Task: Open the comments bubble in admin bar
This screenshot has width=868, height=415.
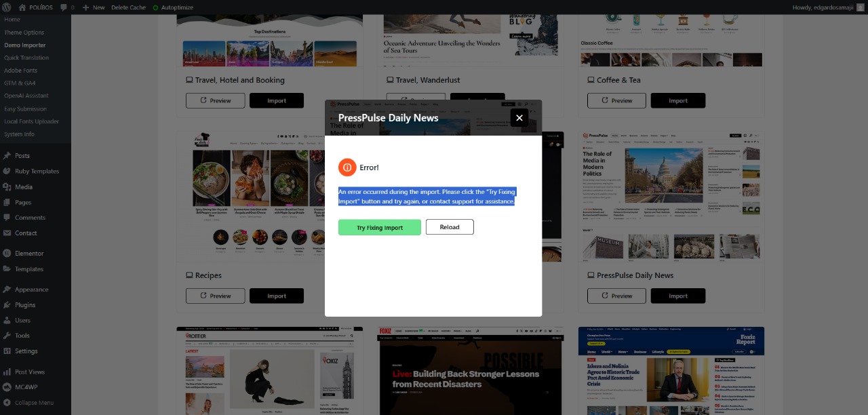Action: coord(67,7)
